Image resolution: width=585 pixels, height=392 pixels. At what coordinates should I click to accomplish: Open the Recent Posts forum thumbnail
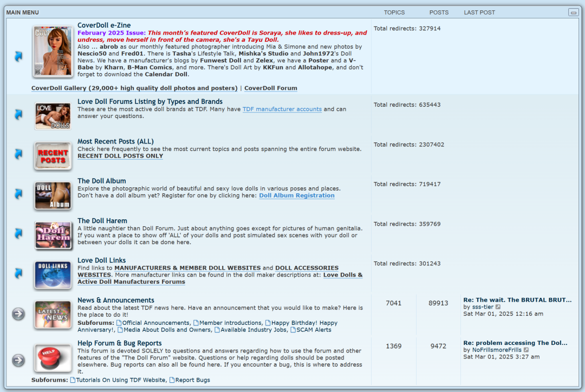click(x=53, y=156)
